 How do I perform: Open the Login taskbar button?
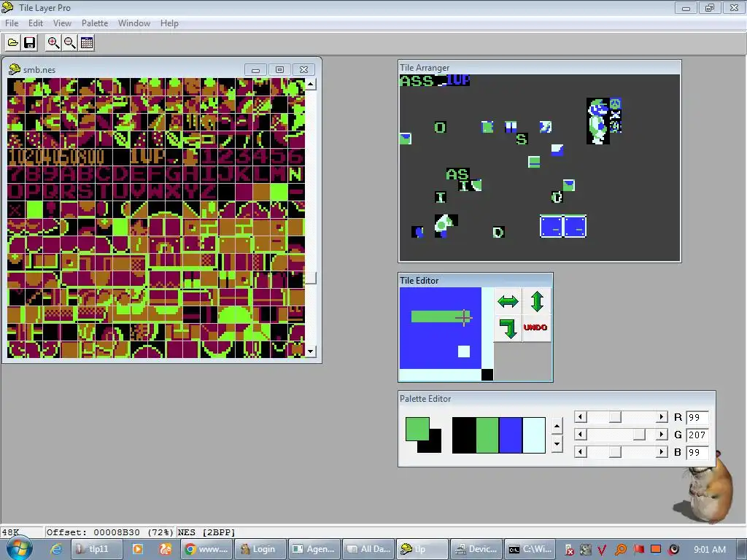(x=260, y=549)
